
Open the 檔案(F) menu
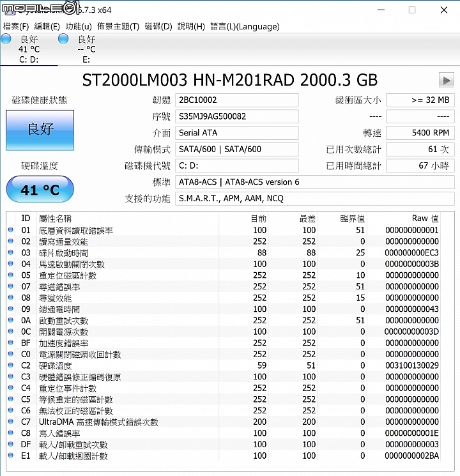coord(16,26)
